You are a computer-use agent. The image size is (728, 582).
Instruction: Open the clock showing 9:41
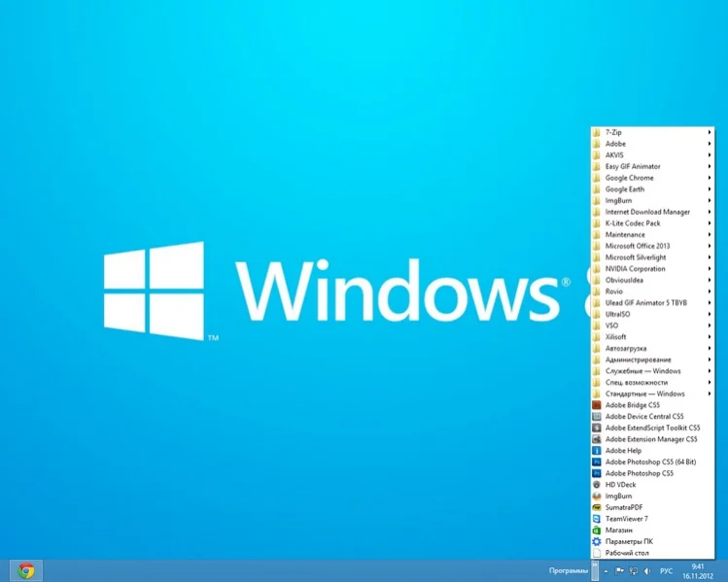[697, 571]
